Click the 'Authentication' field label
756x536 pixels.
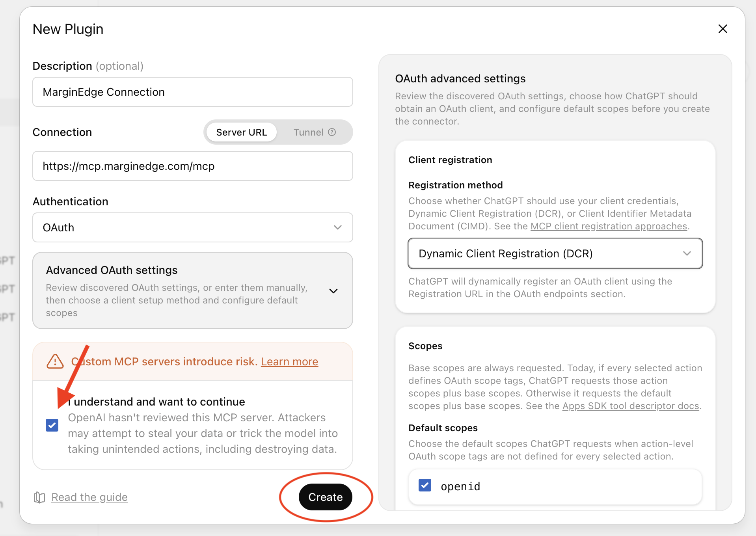point(70,201)
